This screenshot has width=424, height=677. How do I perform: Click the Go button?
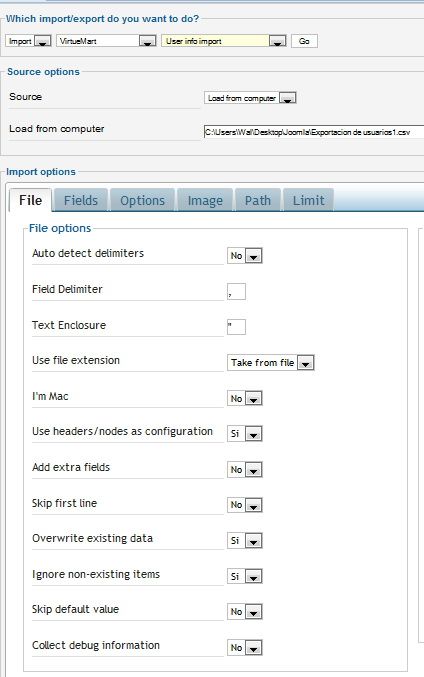(304, 41)
